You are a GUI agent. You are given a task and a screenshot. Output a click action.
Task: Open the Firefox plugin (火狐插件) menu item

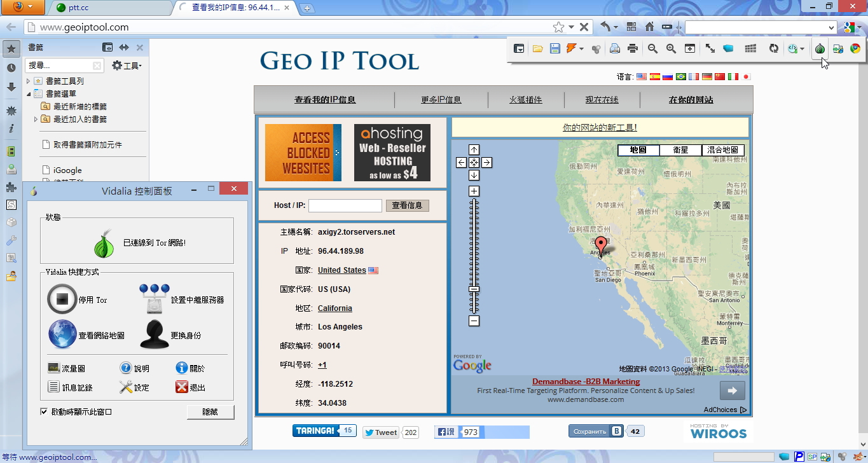point(525,100)
